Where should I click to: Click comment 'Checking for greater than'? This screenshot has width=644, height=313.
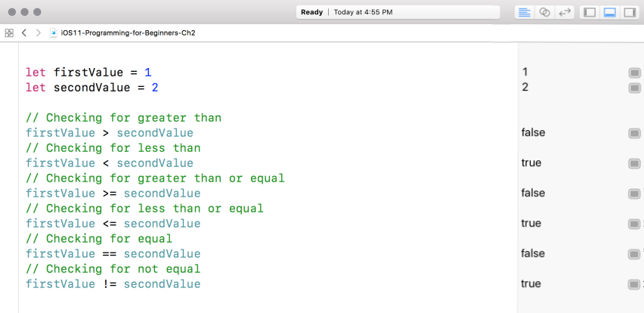pos(124,118)
